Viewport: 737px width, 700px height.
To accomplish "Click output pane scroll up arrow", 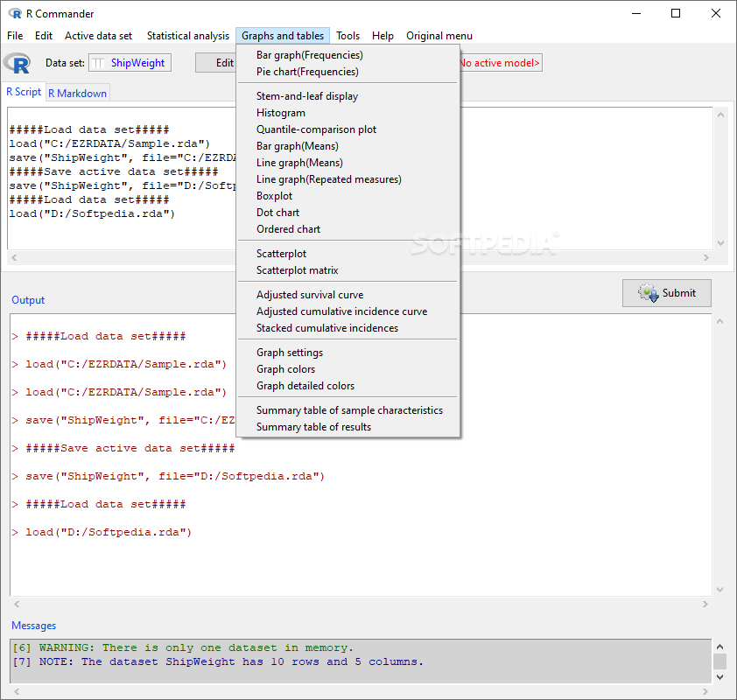I will [x=719, y=321].
